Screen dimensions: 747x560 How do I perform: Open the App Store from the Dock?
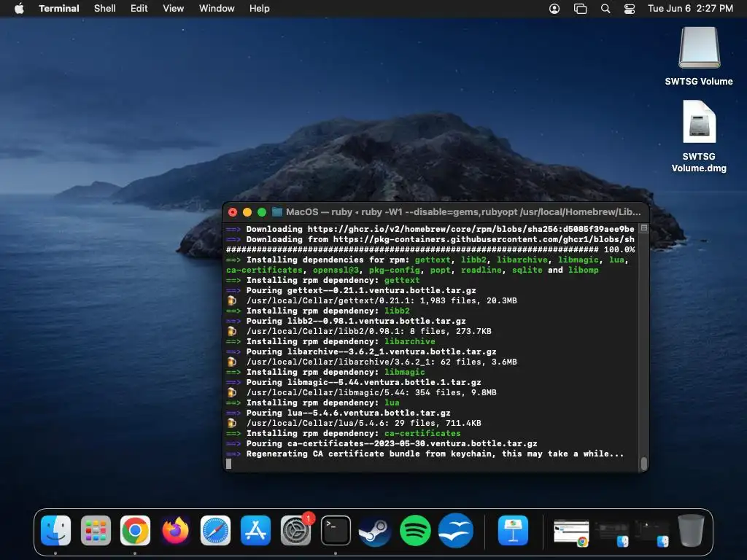pos(255,530)
